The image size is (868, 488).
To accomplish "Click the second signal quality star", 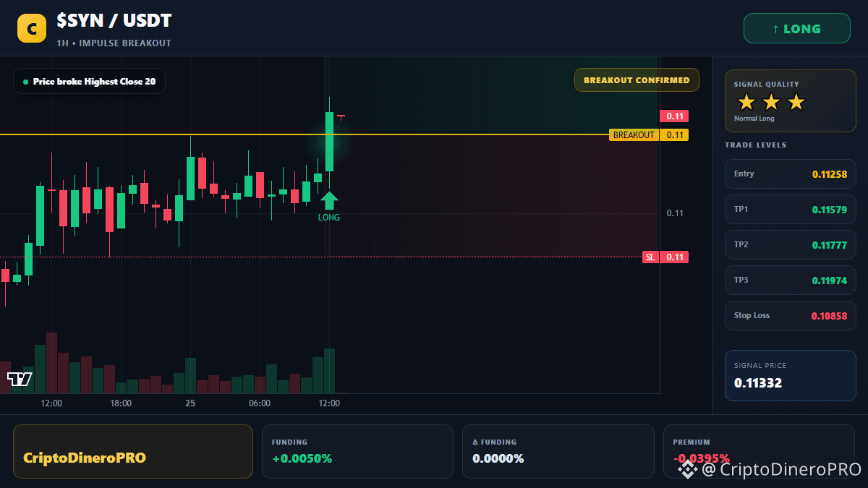I will [x=771, y=102].
